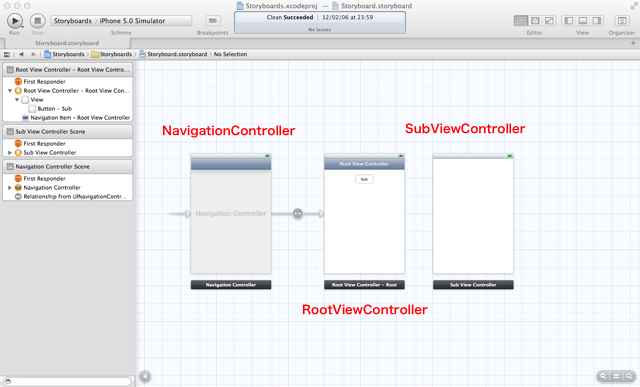This screenshot has width=640, height=387.
Task: Add a new tab with plus button
Action: coord(633,43)
